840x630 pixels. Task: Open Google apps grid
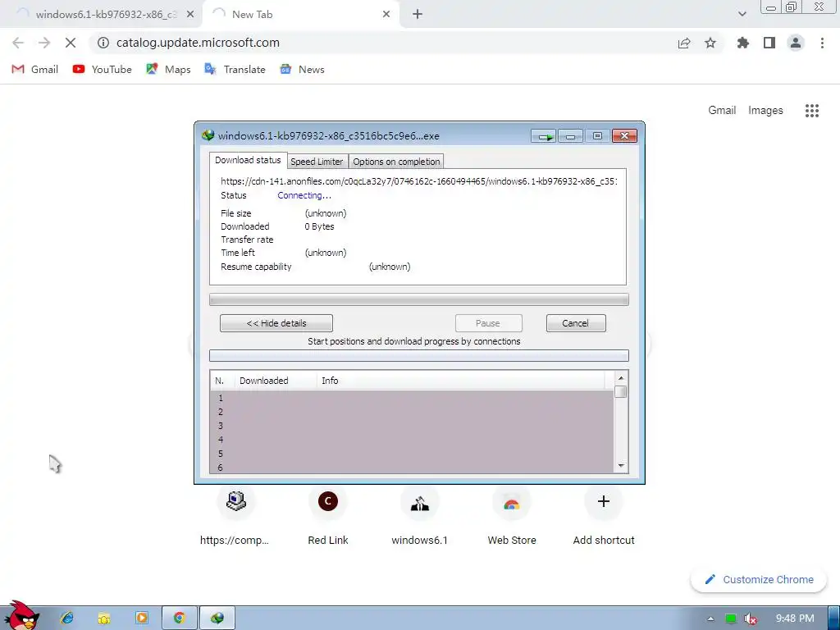812,111
